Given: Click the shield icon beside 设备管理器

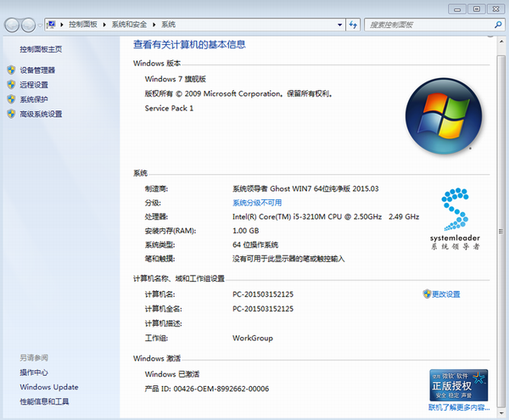Looking at the screenshot, I should pyautogui.click(x=10, y=70).
